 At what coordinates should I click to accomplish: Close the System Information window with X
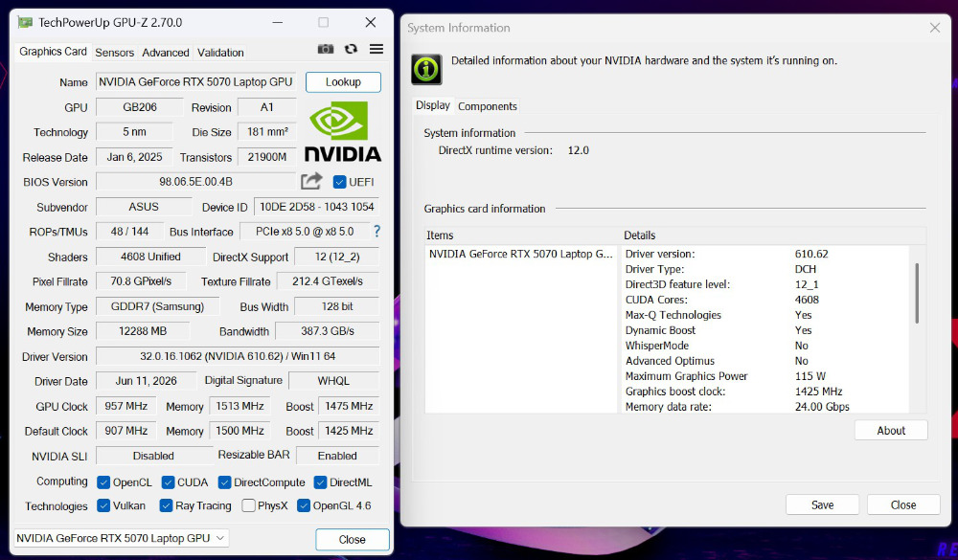pyautogui.click(x=935, y=28)
